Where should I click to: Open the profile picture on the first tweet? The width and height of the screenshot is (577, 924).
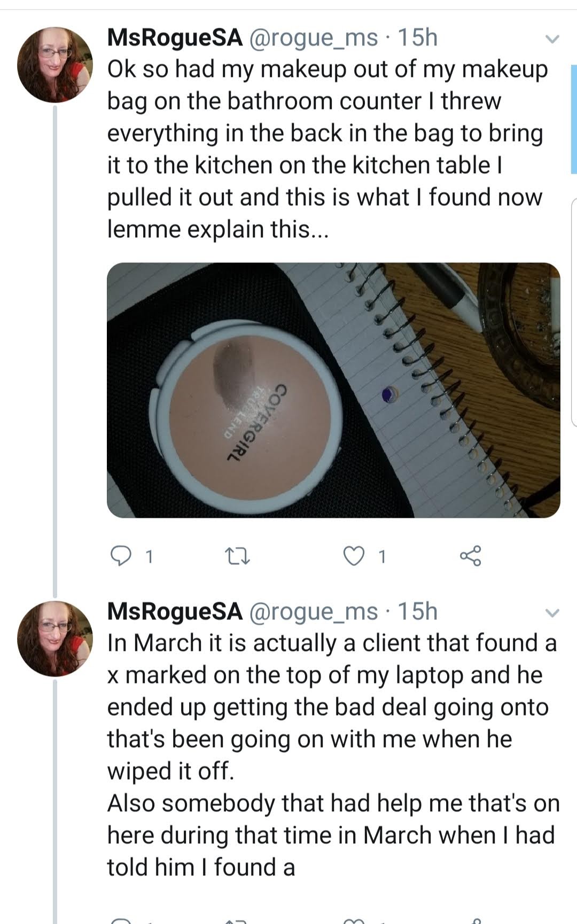pyautogui.click(x=55, y=65)
